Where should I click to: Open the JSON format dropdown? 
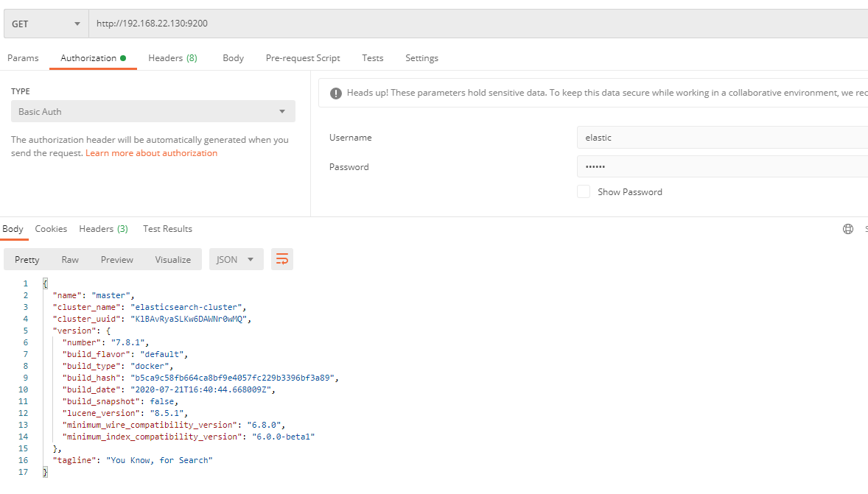235,259
